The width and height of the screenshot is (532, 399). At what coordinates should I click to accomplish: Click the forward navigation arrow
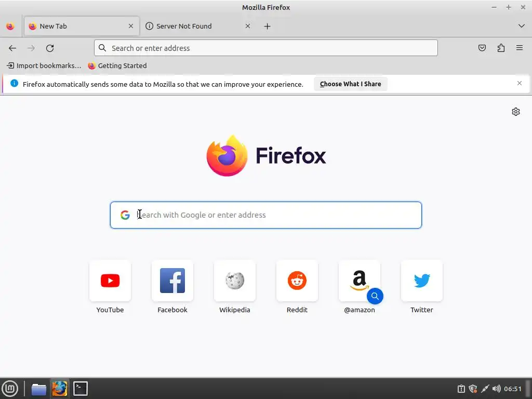[31, 48]
